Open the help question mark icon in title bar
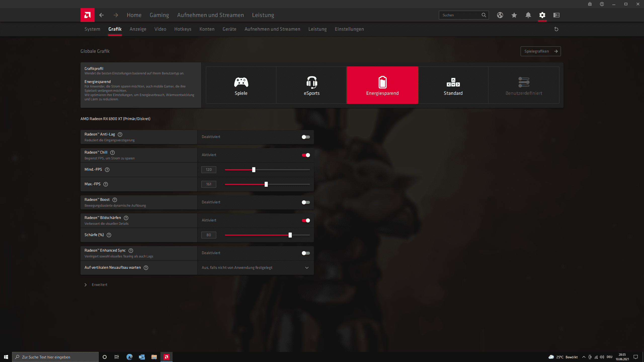Viewport: 644px width, 362px height. click(602, 4)
